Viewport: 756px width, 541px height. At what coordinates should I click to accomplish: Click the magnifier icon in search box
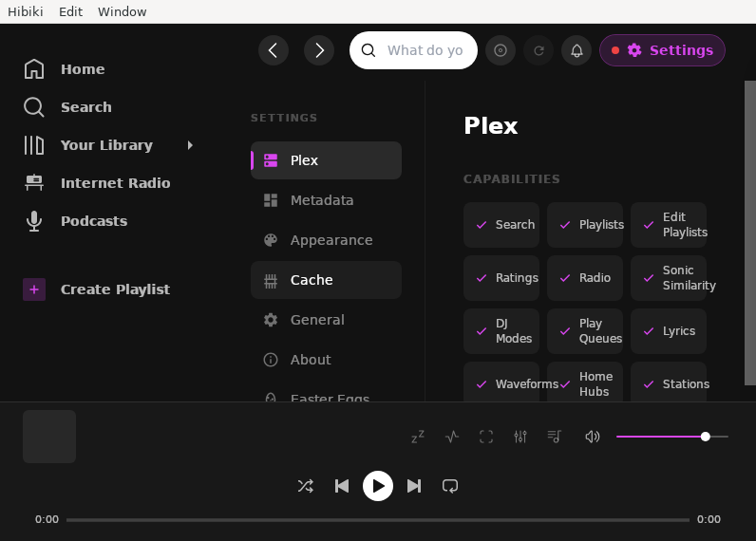pyautogui.click(x=369, y=50)
